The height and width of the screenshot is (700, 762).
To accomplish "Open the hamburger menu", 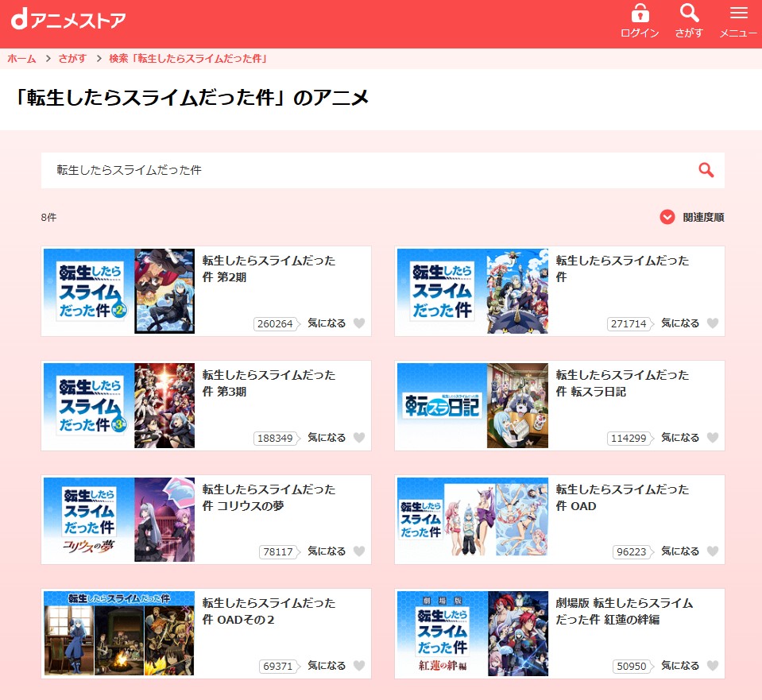I will pyautogui.click(x=738, y=14).
